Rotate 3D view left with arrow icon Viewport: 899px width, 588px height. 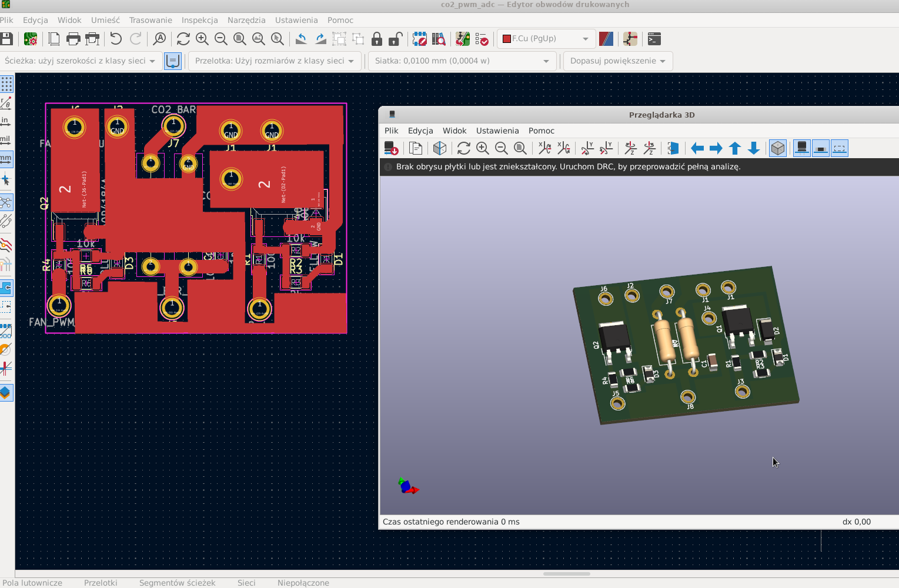click(697, 148)
